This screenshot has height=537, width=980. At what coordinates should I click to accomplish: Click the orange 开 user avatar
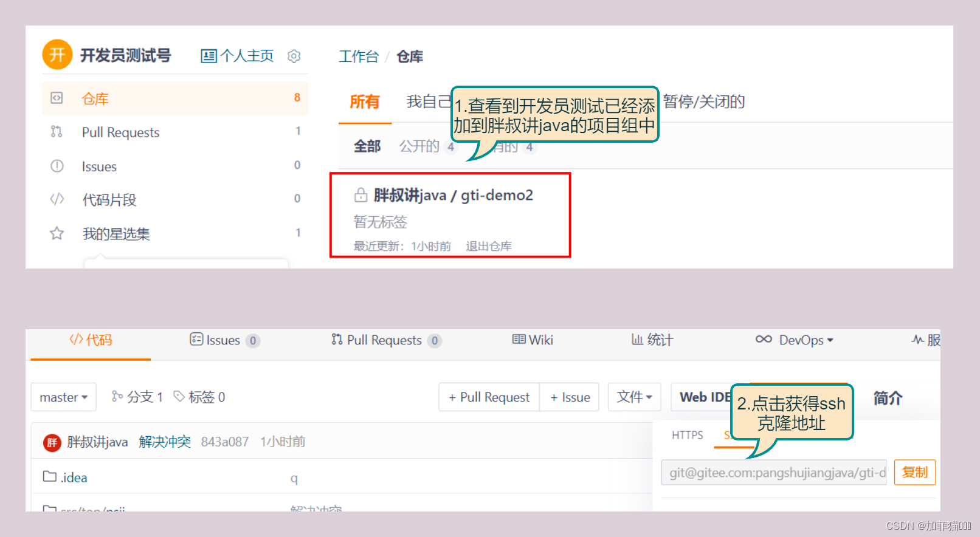pos(57,55)
